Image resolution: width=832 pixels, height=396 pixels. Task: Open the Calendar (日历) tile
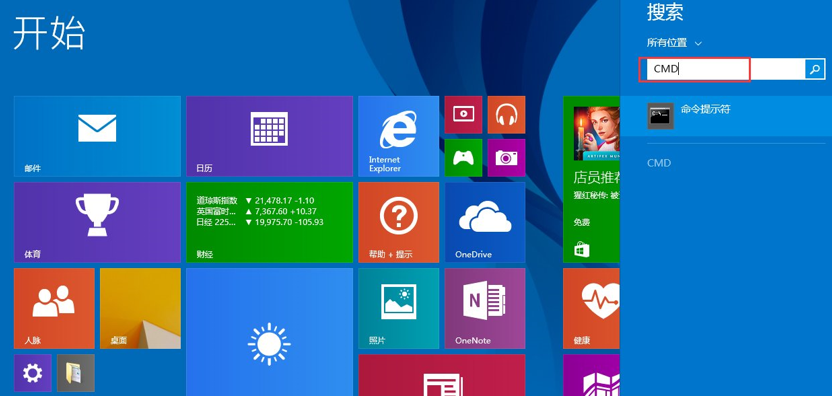point(270,136)
